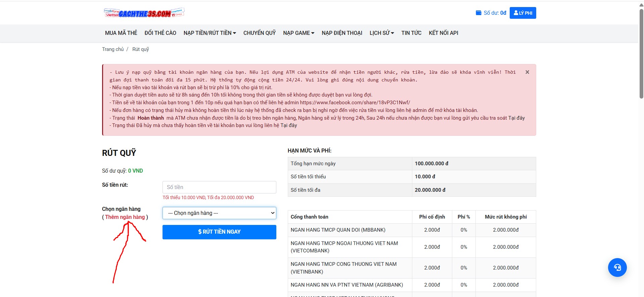This screenshot has height=297, width=644.
Task: Click the Trang chủ breadcrumb link
Action: 113,49
